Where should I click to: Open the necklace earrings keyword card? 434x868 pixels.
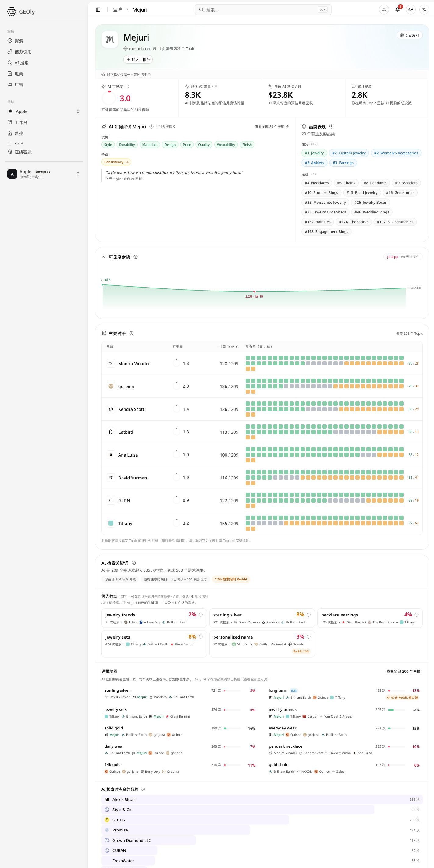(x=370, y=618)
